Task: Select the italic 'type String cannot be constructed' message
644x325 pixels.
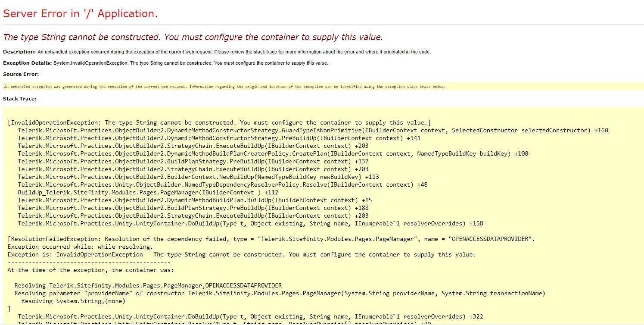Action: click(x=193, y=37)
